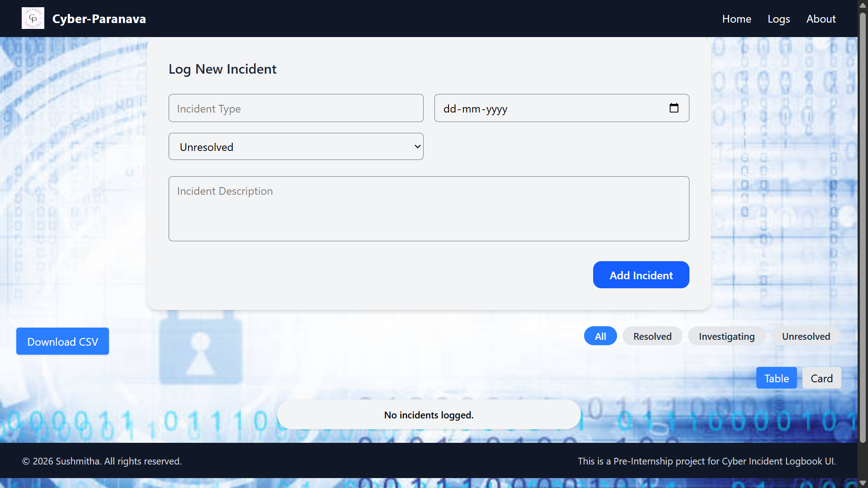Go to the Home page
The image size is (868, 488).
(736, 19)
